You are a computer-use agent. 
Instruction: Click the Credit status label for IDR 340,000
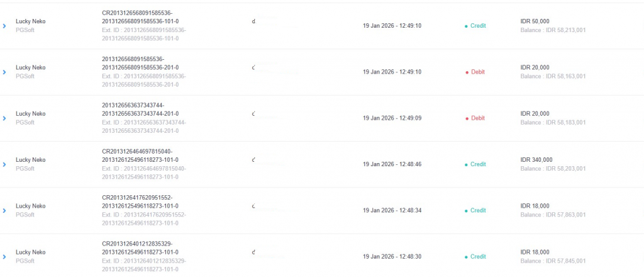[478, 164]
